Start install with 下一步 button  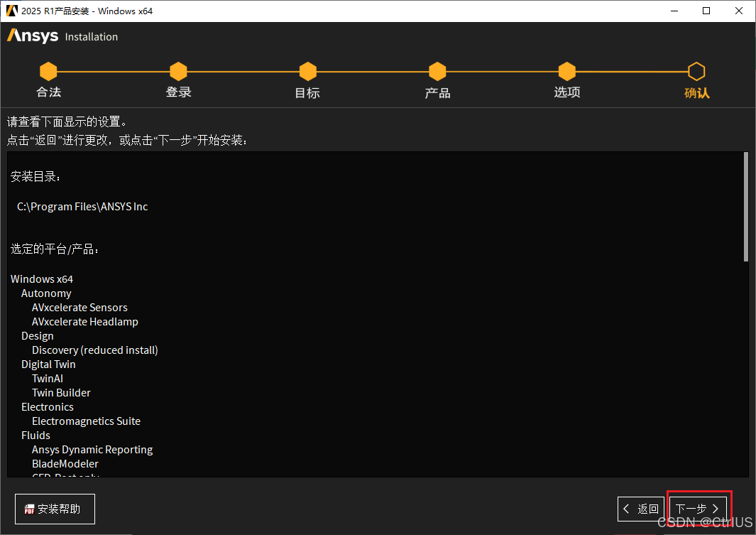(698, 509)
